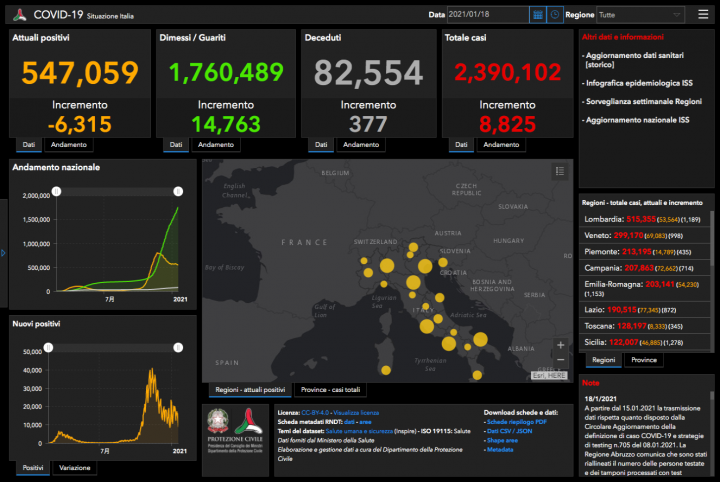Switch to Variazione tab for Nuovi positivi
The width and height of the screenshot is (720, 482).
point(75,467)
